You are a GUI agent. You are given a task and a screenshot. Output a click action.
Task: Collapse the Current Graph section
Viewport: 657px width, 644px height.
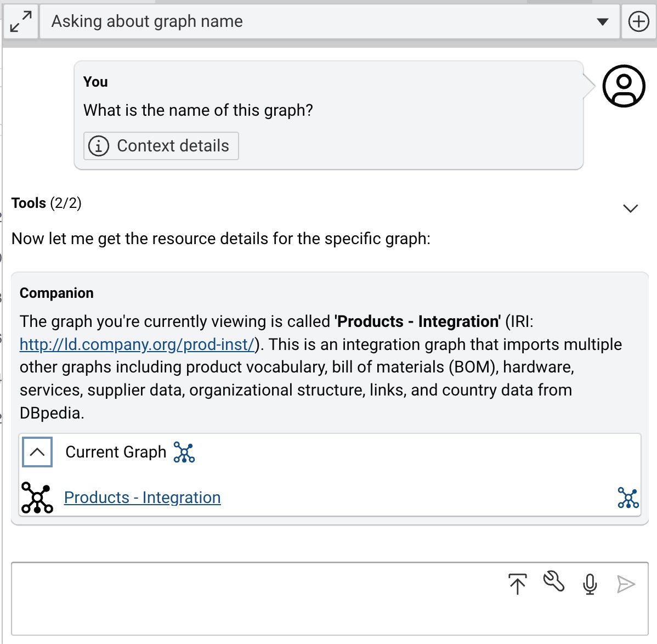37,452
